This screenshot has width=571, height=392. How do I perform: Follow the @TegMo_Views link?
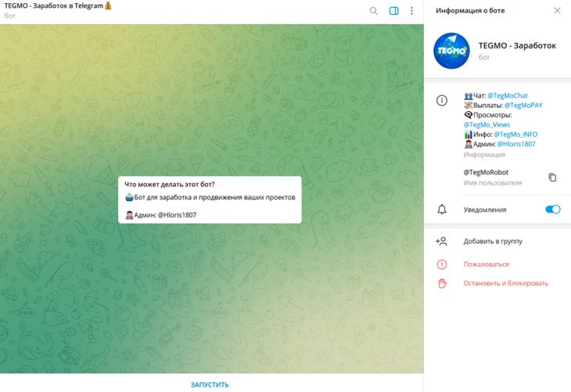tap(487, 124)
